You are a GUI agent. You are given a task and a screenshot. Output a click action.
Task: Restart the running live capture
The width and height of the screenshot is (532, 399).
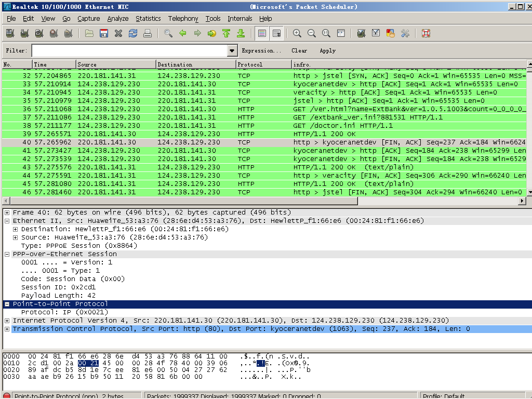69,33
